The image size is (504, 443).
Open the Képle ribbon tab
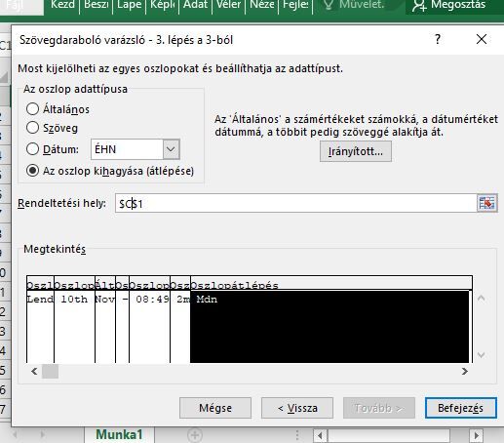[x=162, y=5]
